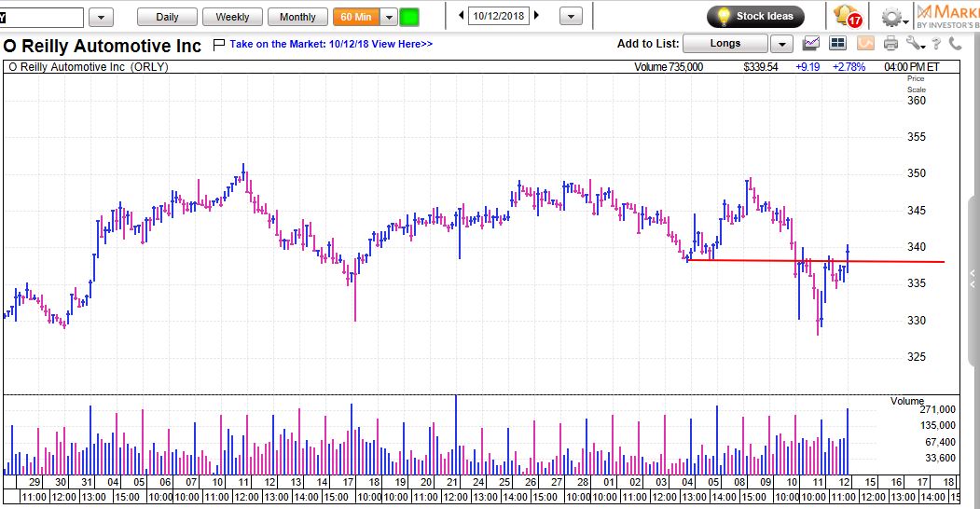Open alerts bell with 17 notifications
980x509 pixels.
point(849,16)
